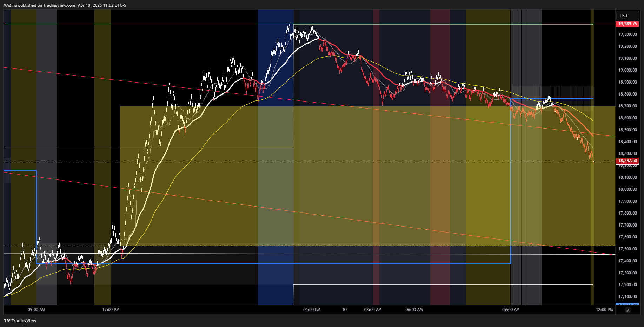Click the 06:00 PM time label
The width and height of the screenshot is (644, 327).
(312, 310)
